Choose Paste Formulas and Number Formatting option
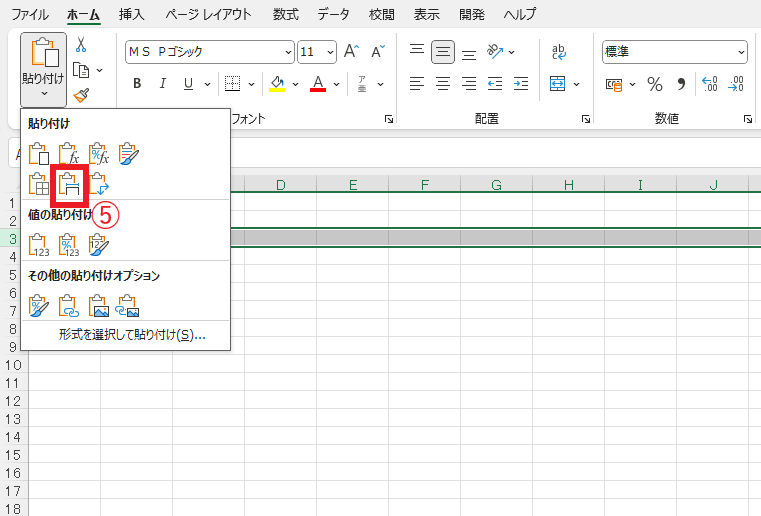Image resolution: width=761 pixels, height=516 pixels. [99, 154]
